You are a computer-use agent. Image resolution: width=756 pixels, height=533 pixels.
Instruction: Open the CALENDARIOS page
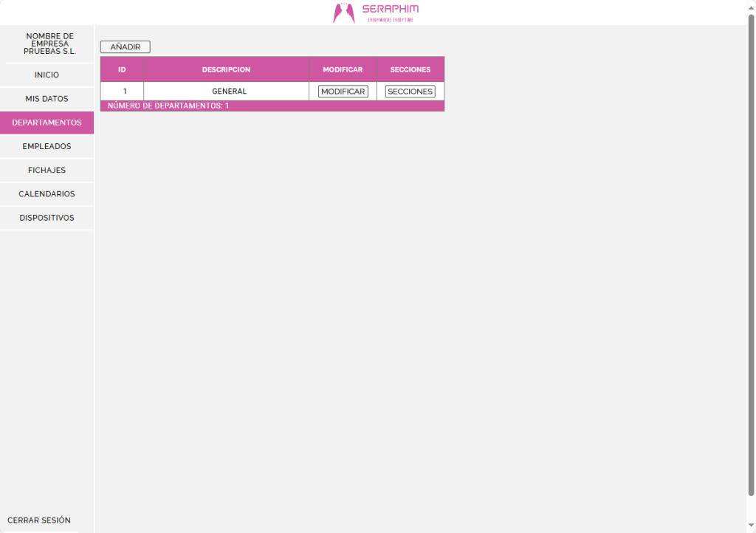[x=47, y=194]
